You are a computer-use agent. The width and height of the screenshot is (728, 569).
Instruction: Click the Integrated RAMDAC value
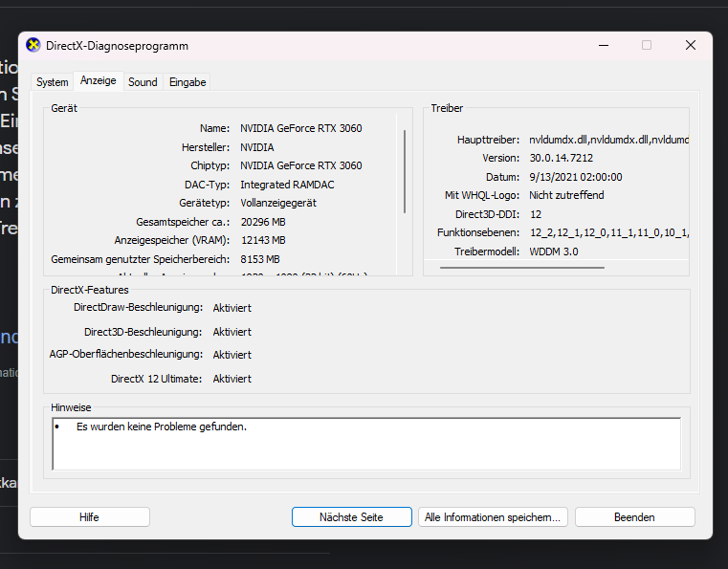287,185
